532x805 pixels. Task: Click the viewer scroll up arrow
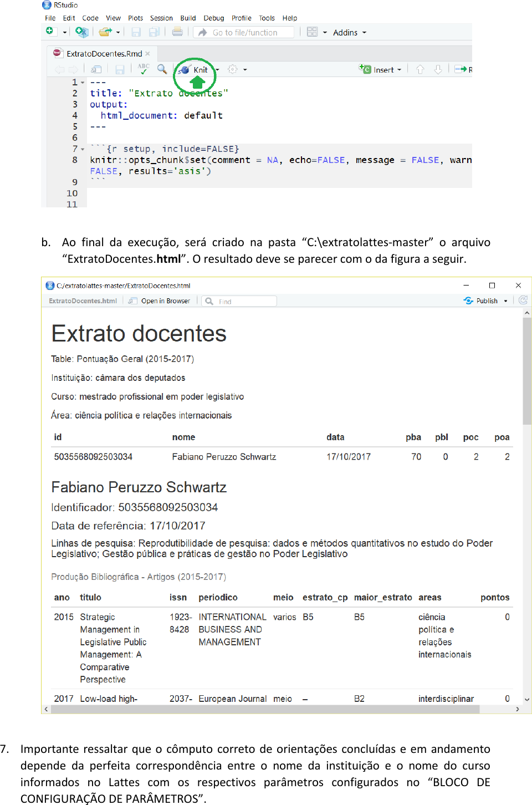[527, 313]
